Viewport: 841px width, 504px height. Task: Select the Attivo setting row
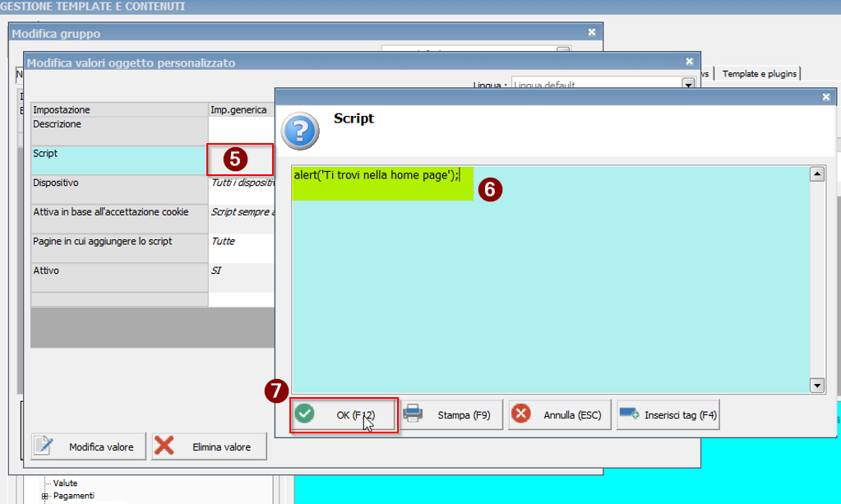point(119,277)
